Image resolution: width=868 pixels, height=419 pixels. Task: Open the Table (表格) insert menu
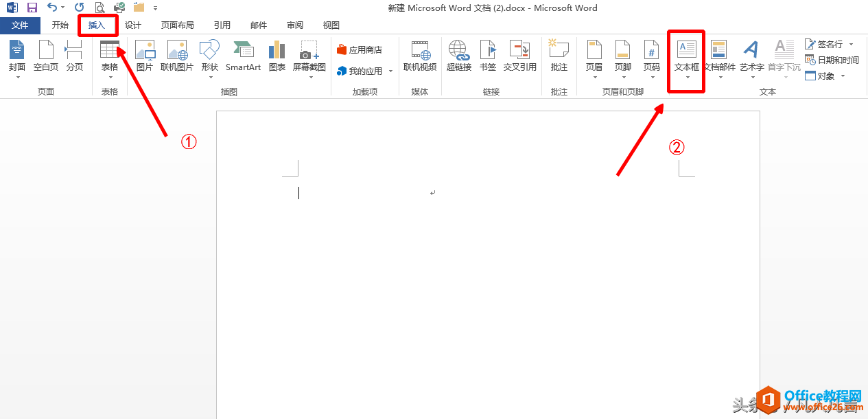coord(110,58)
